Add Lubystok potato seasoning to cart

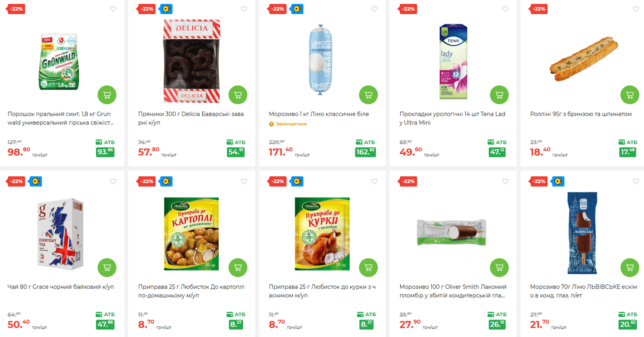point(238,268)
